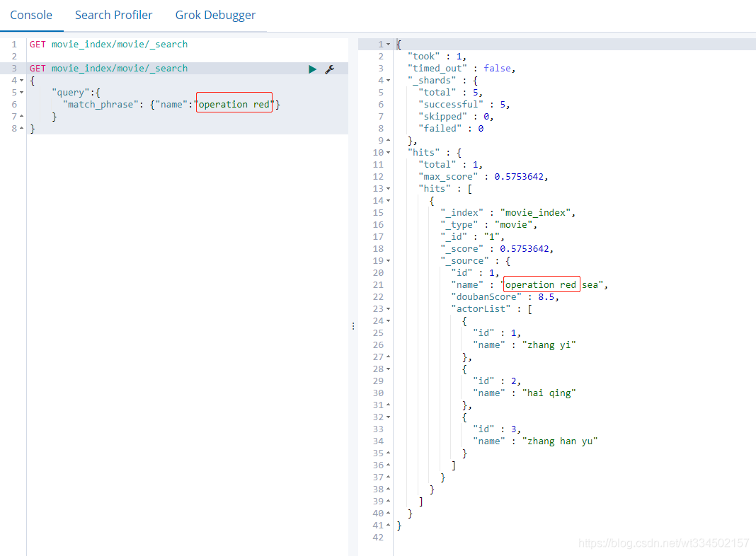
Task: Collapse outer hits object at output line 10
Action: click(388, 153)
